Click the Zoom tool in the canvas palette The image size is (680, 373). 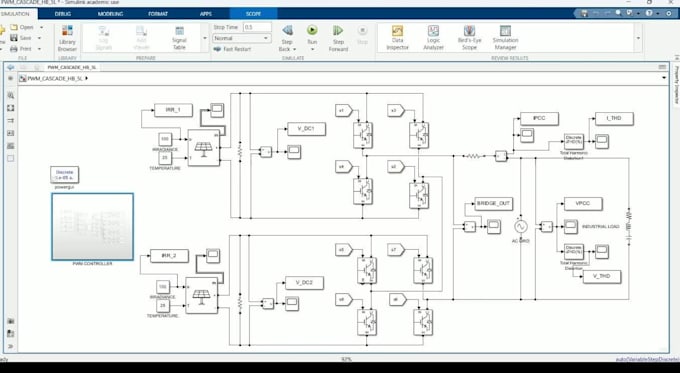(11, 95)
